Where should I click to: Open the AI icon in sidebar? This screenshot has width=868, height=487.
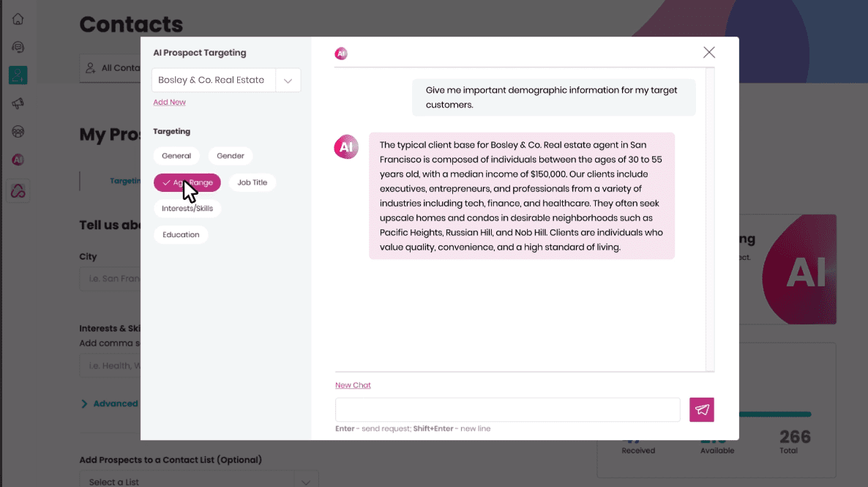click(x=18, y=160)
